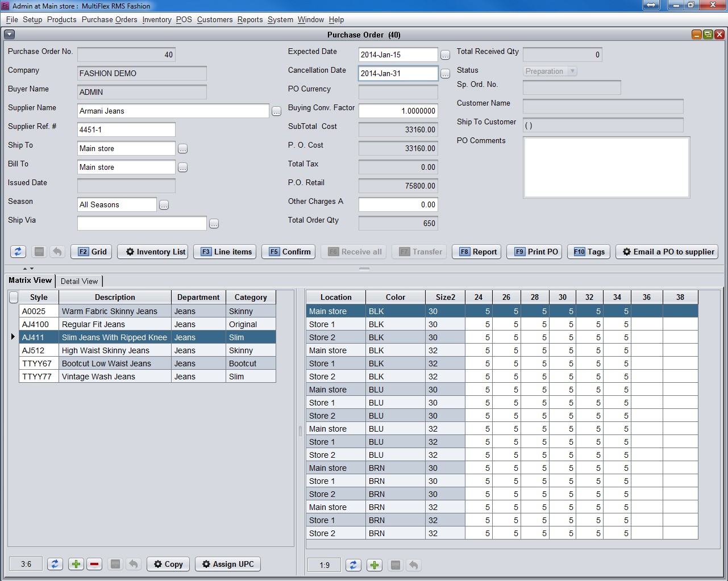
Task: Click the MultiFlex RMS icon in the title bar
Action: (6, 5)
